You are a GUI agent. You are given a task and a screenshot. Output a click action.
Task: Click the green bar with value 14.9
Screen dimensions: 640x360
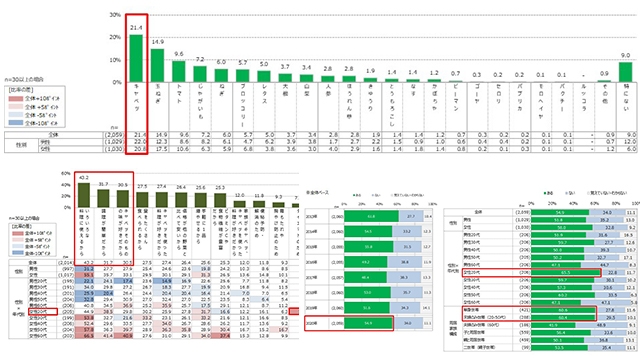(158, 65)
